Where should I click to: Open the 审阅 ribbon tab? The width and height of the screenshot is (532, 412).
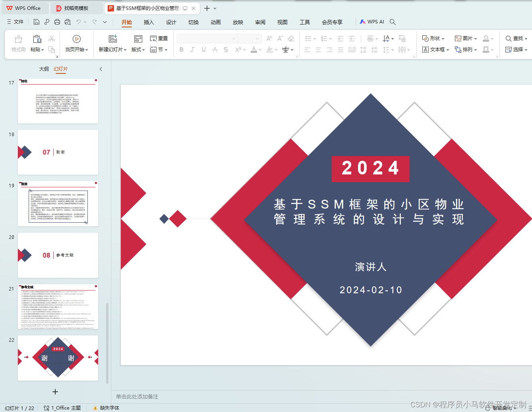260,22
